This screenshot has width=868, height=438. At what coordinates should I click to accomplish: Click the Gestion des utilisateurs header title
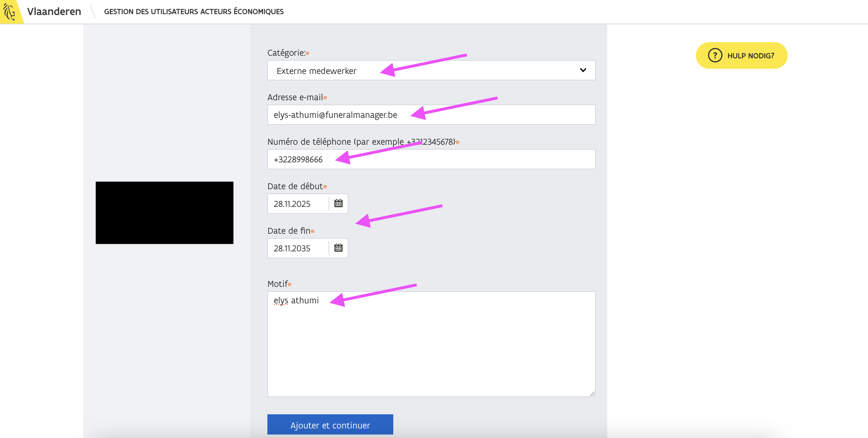pos(193,12)
